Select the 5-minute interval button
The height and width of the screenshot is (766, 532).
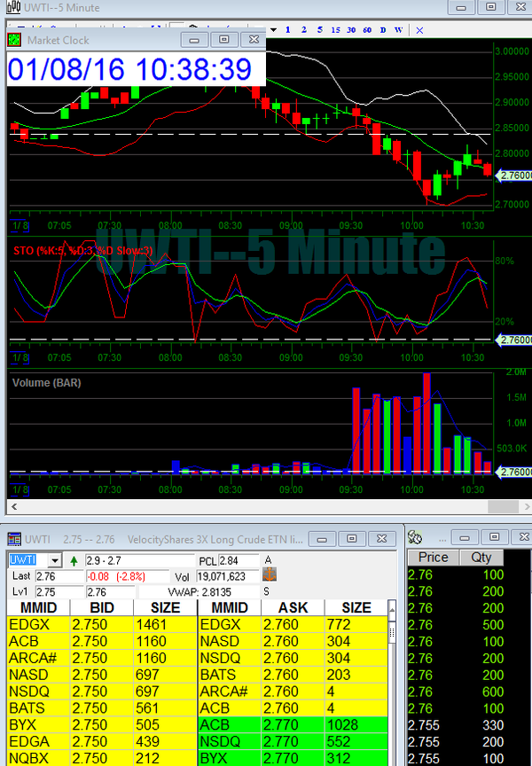point(318,29)
